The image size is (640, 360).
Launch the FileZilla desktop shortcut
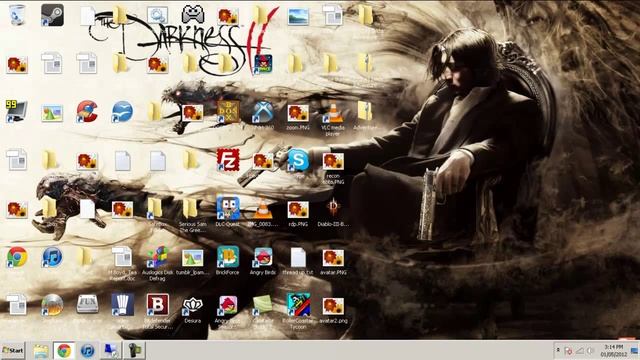coord(228,160)
